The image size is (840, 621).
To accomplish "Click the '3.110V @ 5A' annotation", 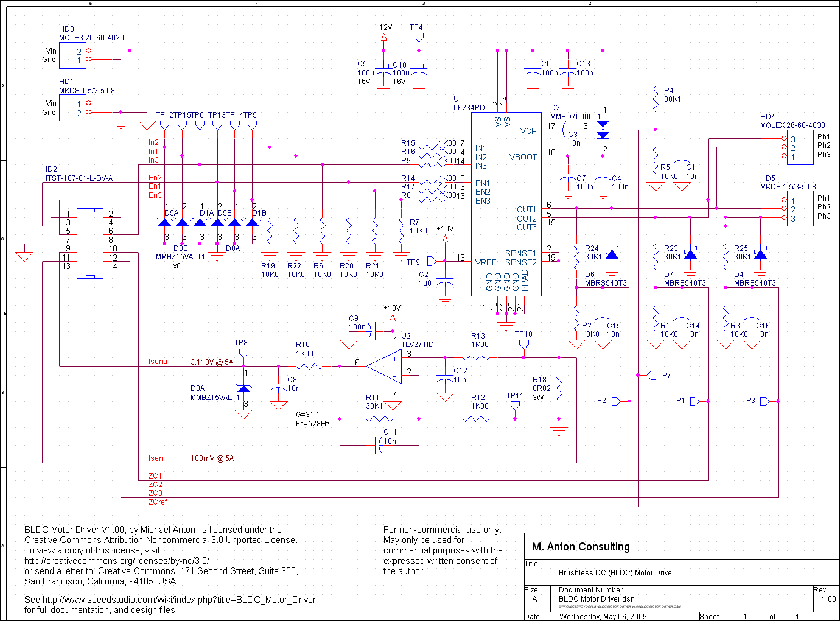I will [212, 362].
